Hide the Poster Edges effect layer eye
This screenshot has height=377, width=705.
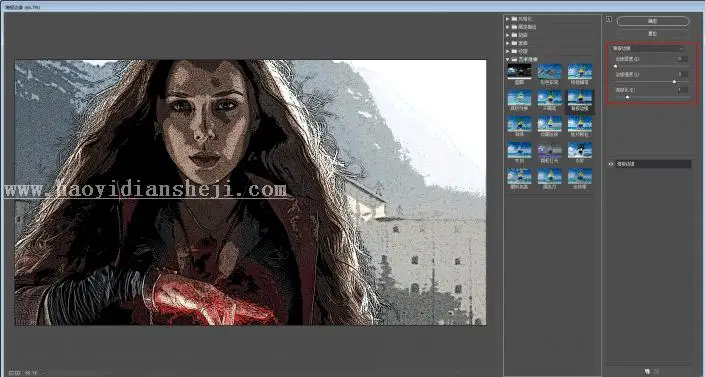point(611,164)
